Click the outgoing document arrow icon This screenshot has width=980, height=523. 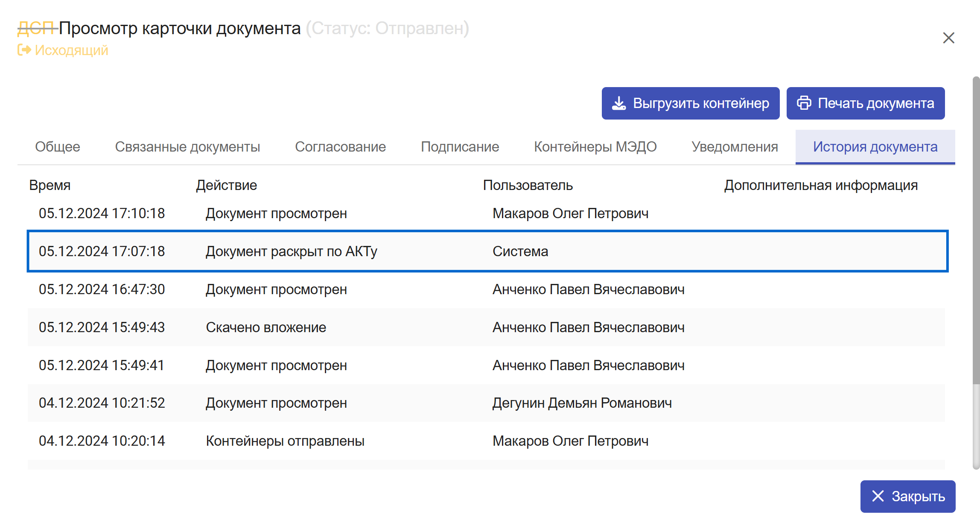(24, 50)
